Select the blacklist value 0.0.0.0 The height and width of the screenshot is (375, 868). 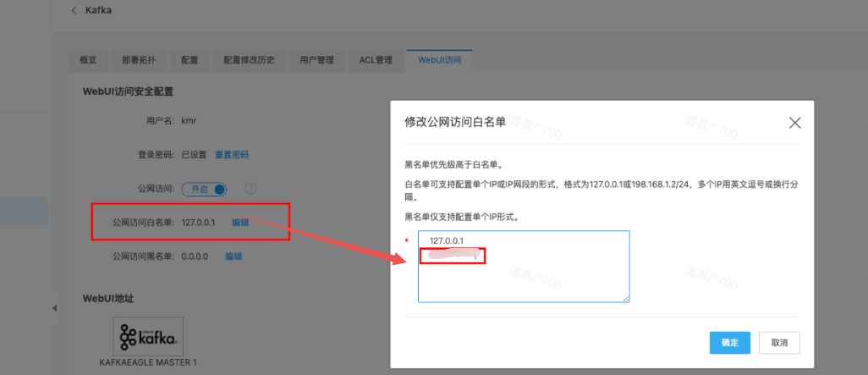[195, 256]
